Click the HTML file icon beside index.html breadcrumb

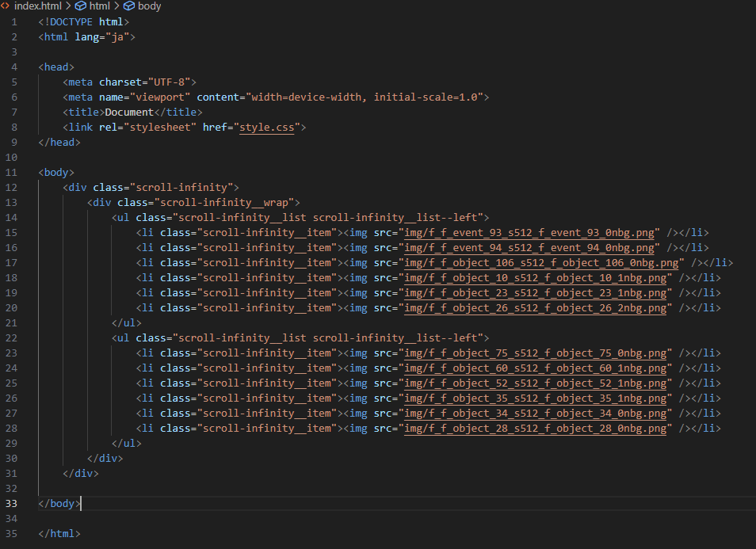click(x=6, y=6)
